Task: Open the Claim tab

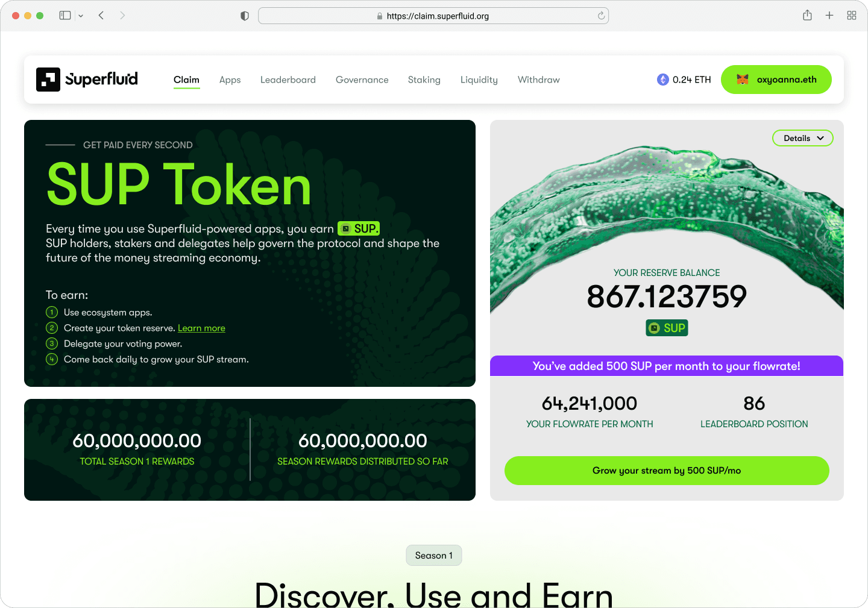Action: pyautogui.click(x=186, y=80)
